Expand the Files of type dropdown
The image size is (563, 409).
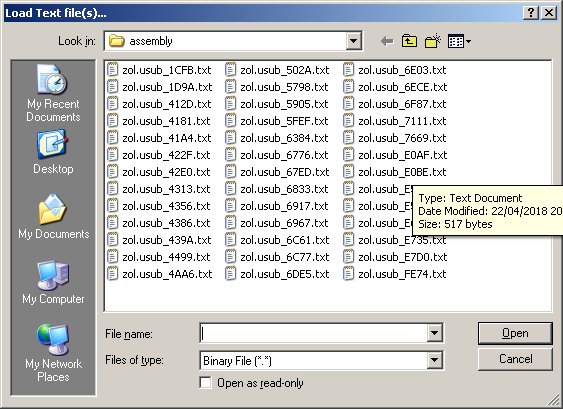[x=434, y=360]
